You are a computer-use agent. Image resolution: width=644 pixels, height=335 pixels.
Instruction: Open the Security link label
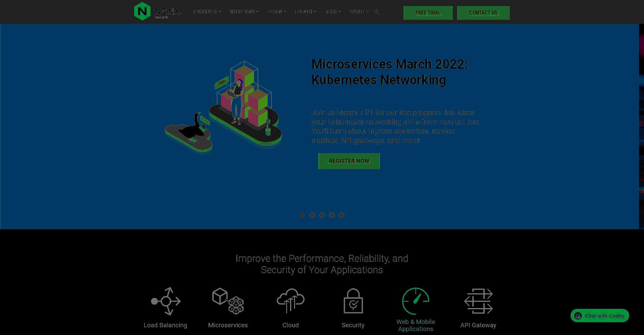pos(353,325)
